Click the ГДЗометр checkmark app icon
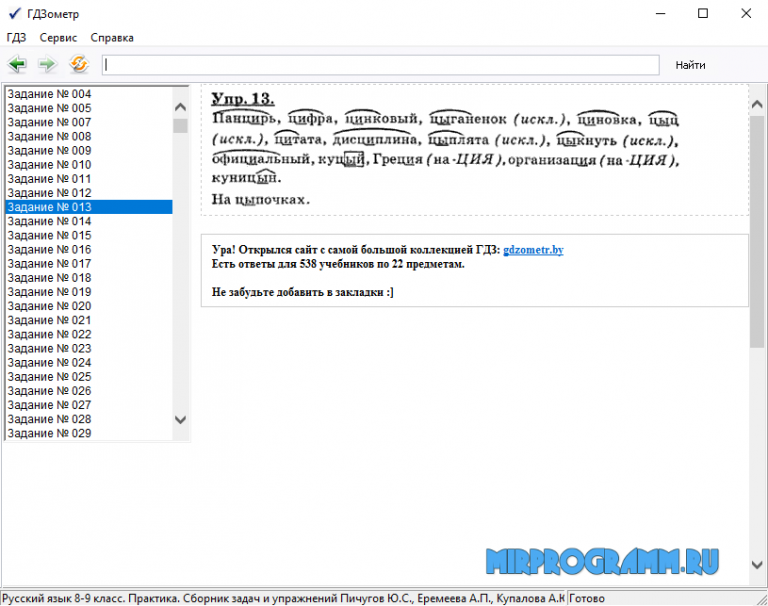 point(15,13)
